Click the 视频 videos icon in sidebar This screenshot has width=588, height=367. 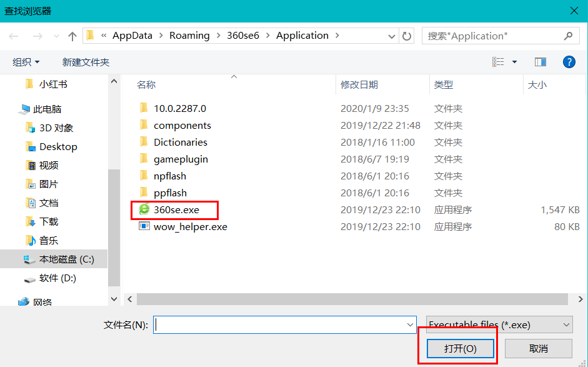31,166
